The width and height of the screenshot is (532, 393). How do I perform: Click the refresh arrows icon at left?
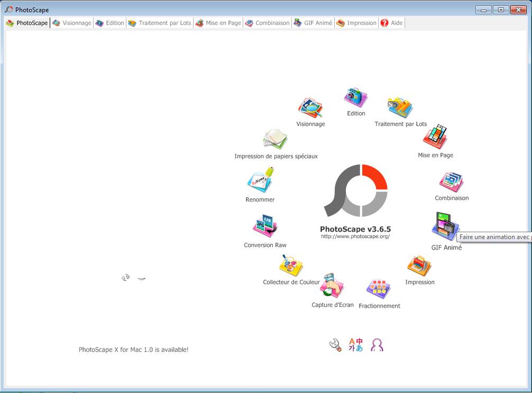coord(125,278)
